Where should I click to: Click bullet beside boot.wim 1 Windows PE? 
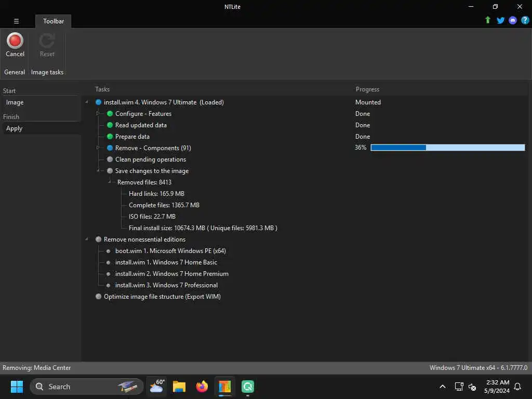pyautogui.click(x=108, y=251)
